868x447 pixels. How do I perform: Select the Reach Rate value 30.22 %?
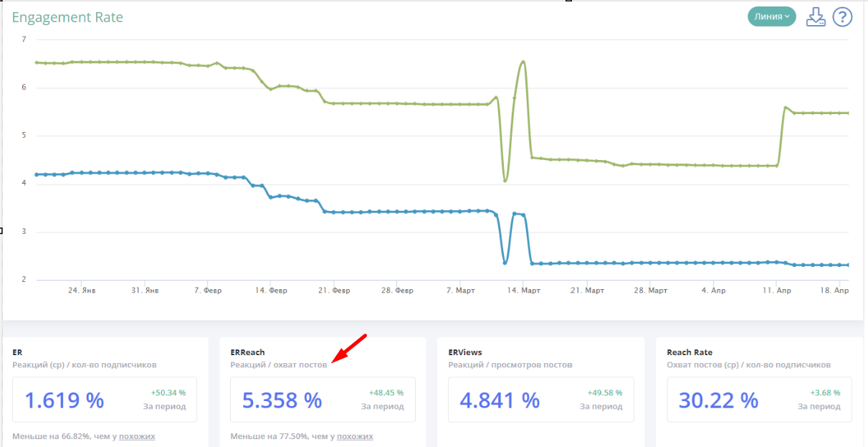(x=718, y=400)
